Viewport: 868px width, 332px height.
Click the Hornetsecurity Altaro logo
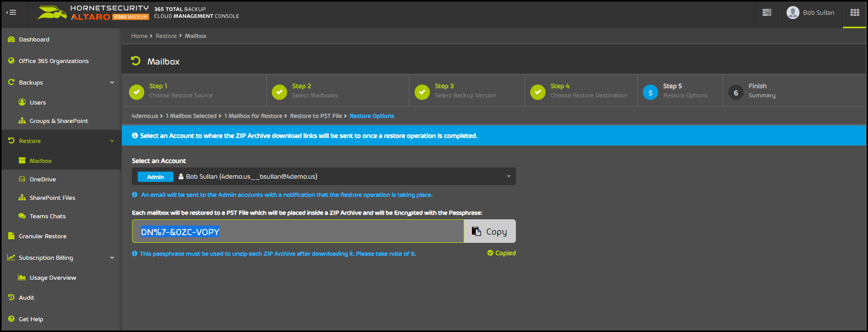[93, 13]
